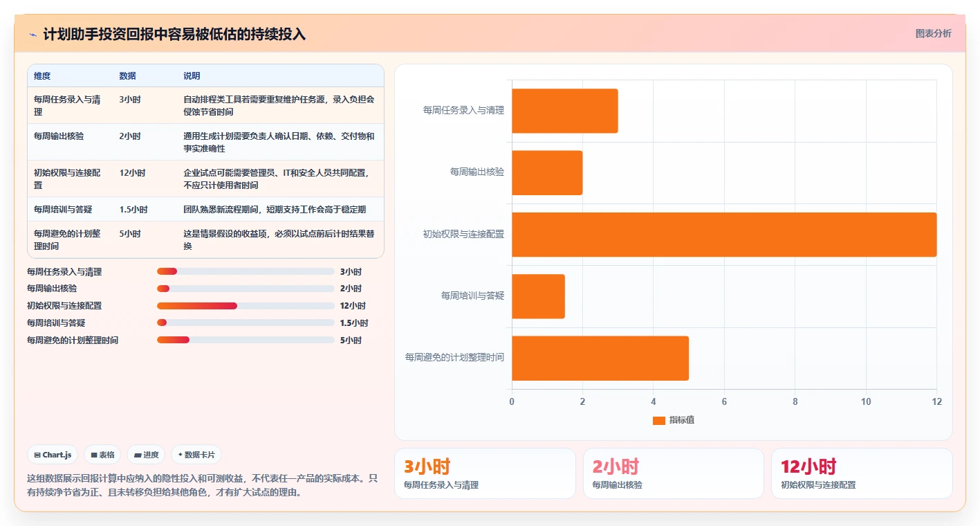Image resolution: width=980 pixels, height=526 pixels.
Task: Click the 维度 table column header
Action: click(x=42, y=76)
